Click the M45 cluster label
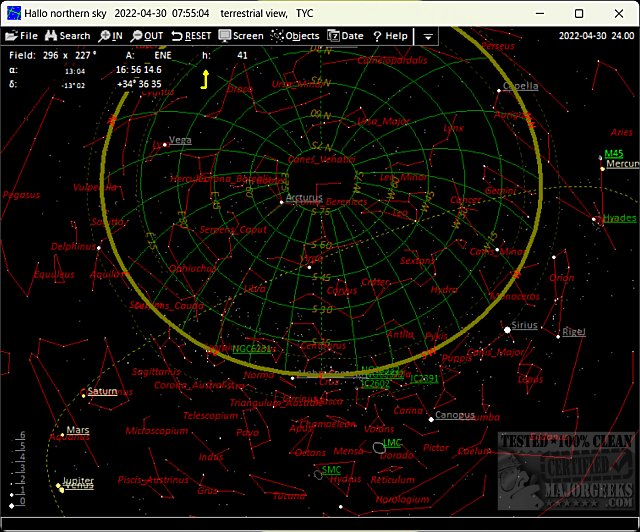640x532 pixels. (613, 154)
